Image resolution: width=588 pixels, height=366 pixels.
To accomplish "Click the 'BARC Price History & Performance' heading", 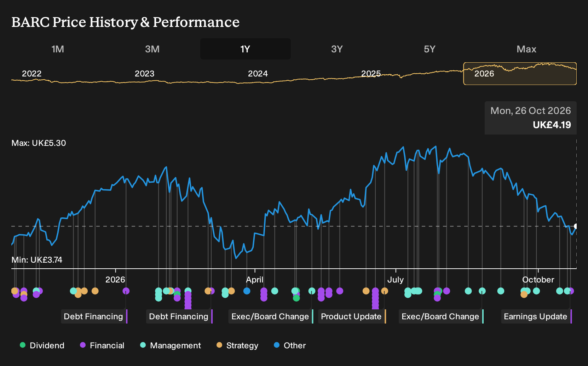I will click(x=126, y=22).
